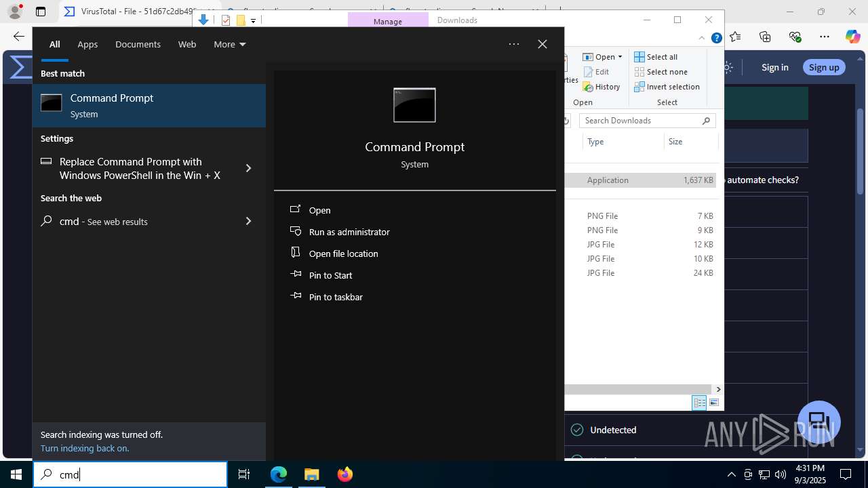Click the Sign up button on VirusTotal
The height and width of the screenshot is (488, 868).
(824, 67)
